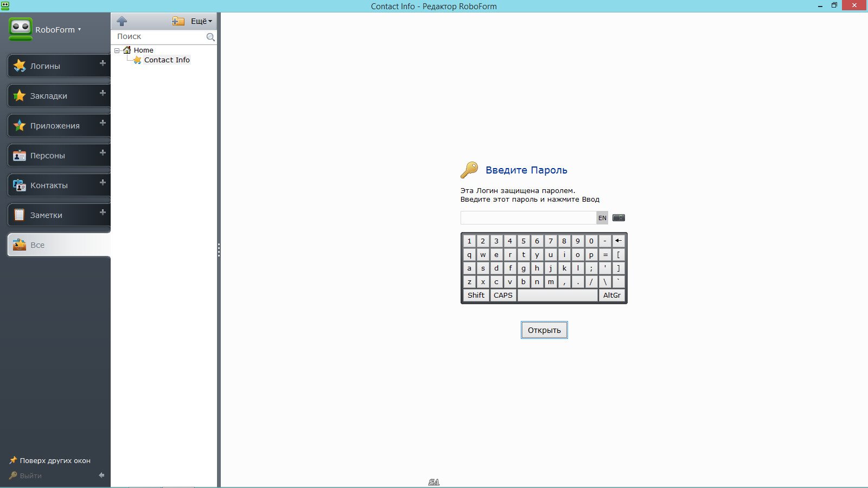The width and height of the screenshot is (868, 488).
Task: Add a new contact in Контакты
Action: point(103,183)
